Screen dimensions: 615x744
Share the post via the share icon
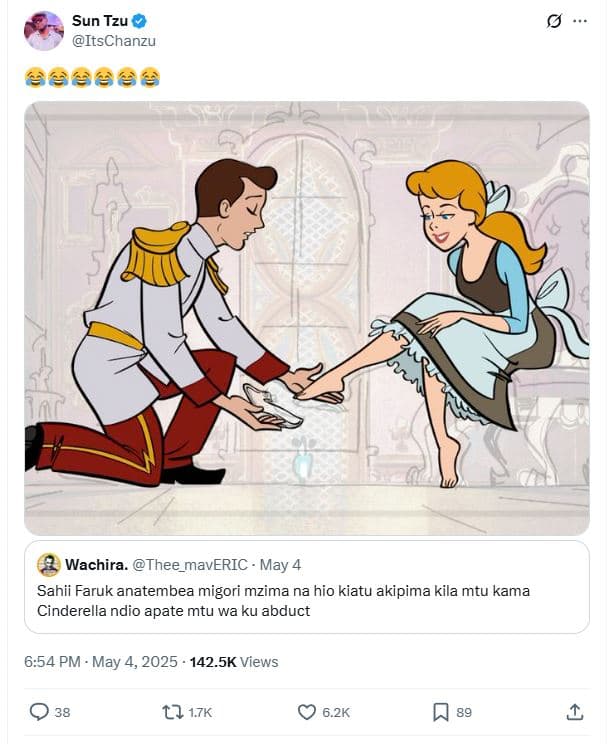tap(575, 712)
